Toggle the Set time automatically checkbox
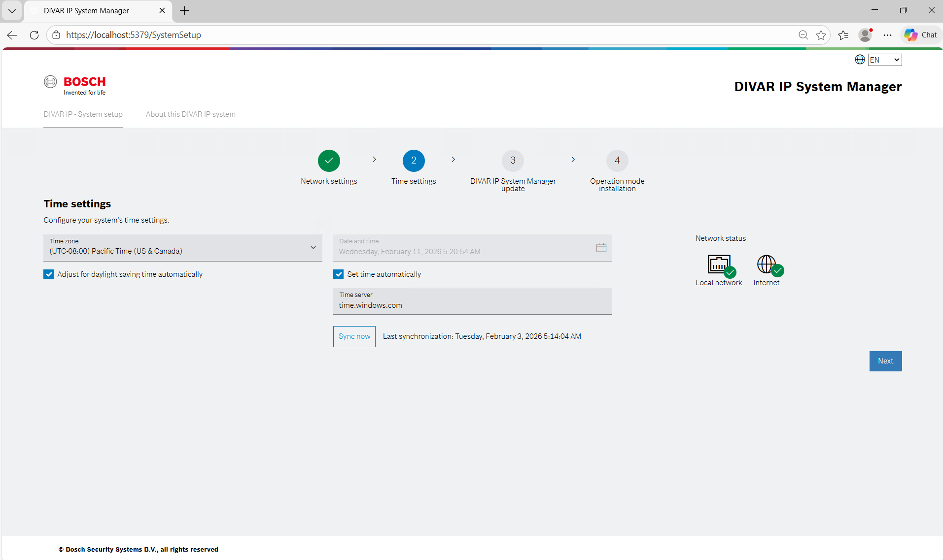943x560 pixels. 339,274
